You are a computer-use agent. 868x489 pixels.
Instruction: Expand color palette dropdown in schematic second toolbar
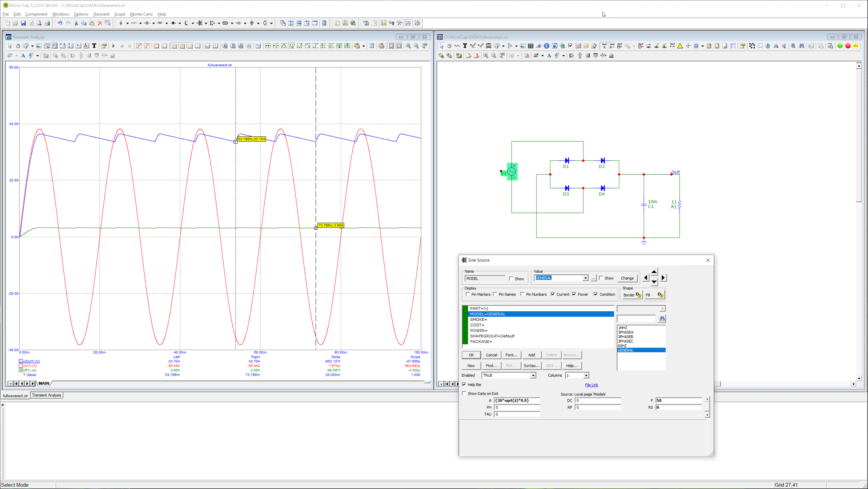coord(543,56)
